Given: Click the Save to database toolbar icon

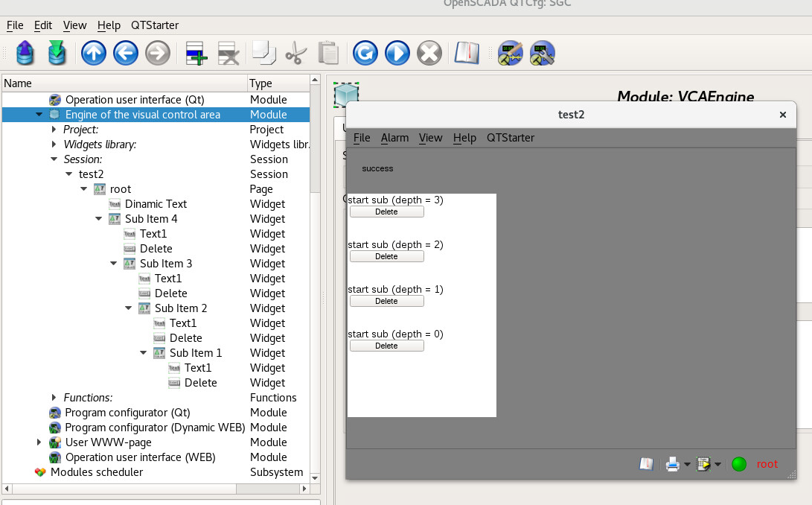Looking at the screenshot, I should (x=58, y=54).
